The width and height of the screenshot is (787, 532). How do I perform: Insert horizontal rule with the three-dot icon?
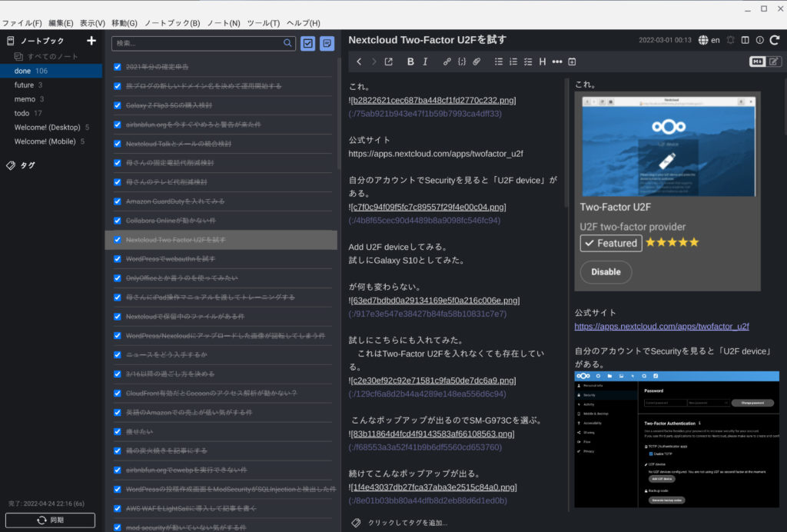pos(557,62)
